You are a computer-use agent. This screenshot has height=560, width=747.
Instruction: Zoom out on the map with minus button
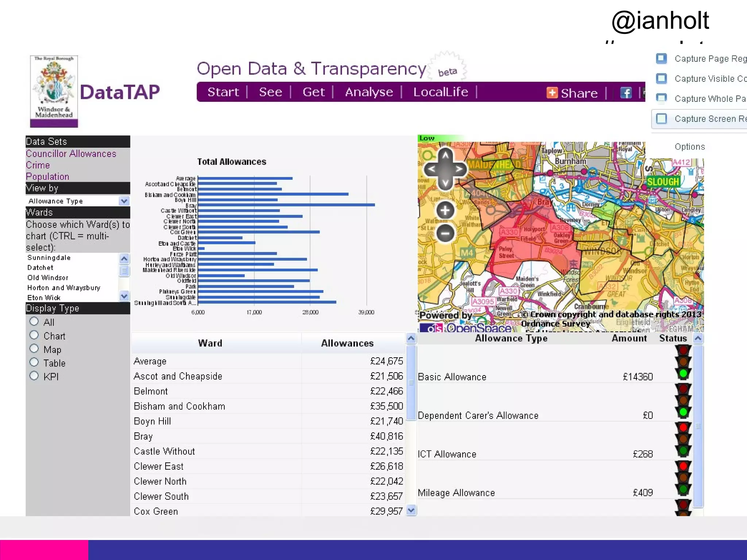tap(445, 233)
